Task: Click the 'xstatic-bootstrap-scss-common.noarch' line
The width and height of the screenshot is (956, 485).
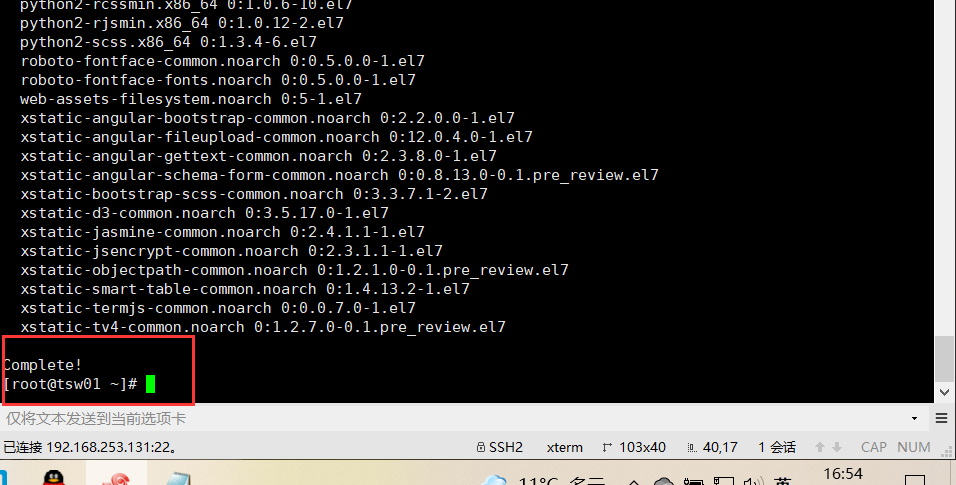Action: [x=254, y=194]
